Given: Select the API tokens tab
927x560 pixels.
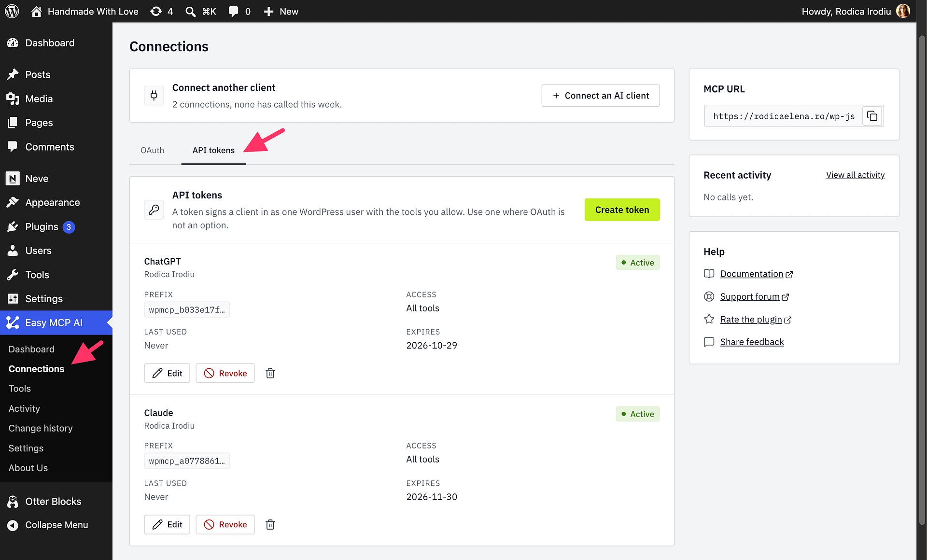Looking at the screenshot, I should (213, 150).
